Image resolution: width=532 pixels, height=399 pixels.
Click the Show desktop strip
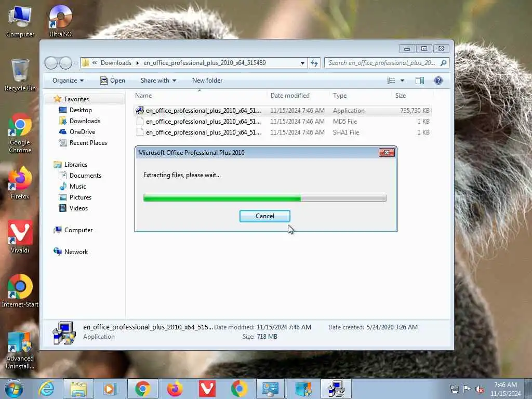(x=529, y=389)
